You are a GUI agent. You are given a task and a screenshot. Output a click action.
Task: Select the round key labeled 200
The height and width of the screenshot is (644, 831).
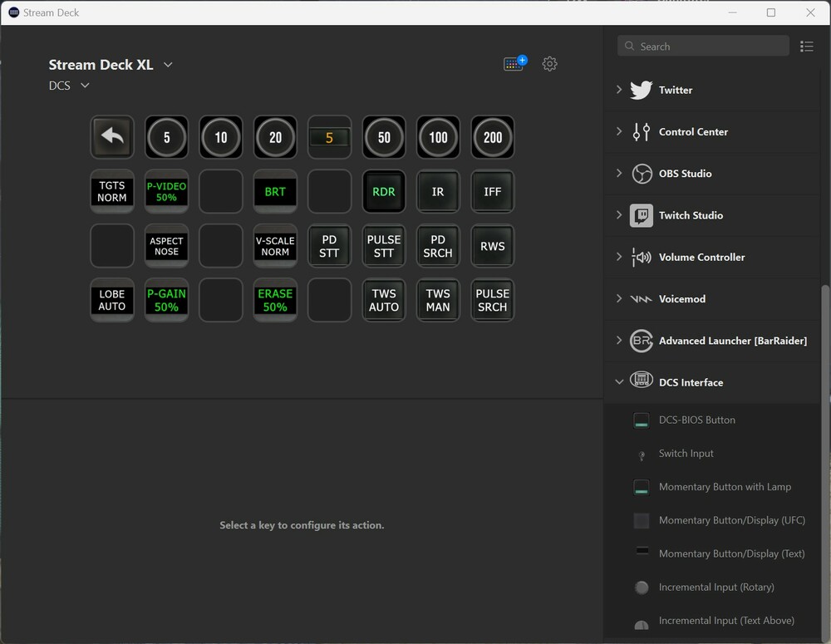coord(492,137)
